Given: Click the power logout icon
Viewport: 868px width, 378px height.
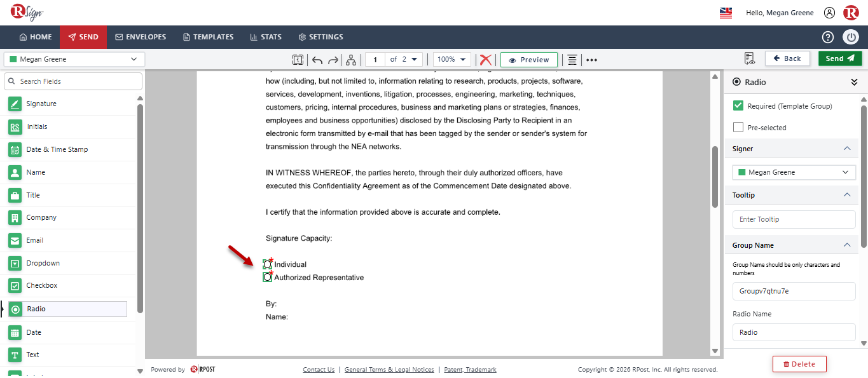Looking at the screenshot, I should [x=851, y=37].
